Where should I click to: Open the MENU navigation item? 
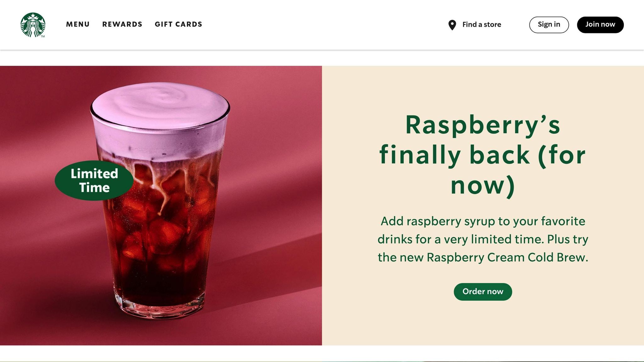[x=78, y=24]
